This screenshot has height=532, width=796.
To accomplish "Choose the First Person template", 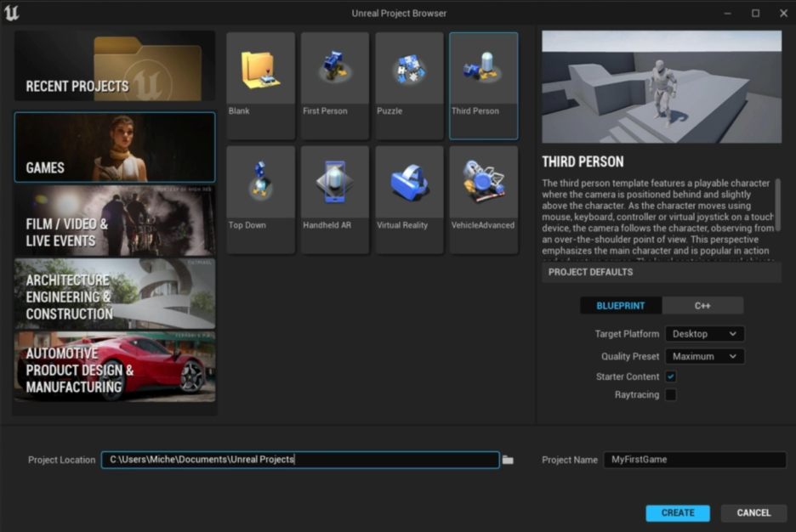I will [334, 86].
